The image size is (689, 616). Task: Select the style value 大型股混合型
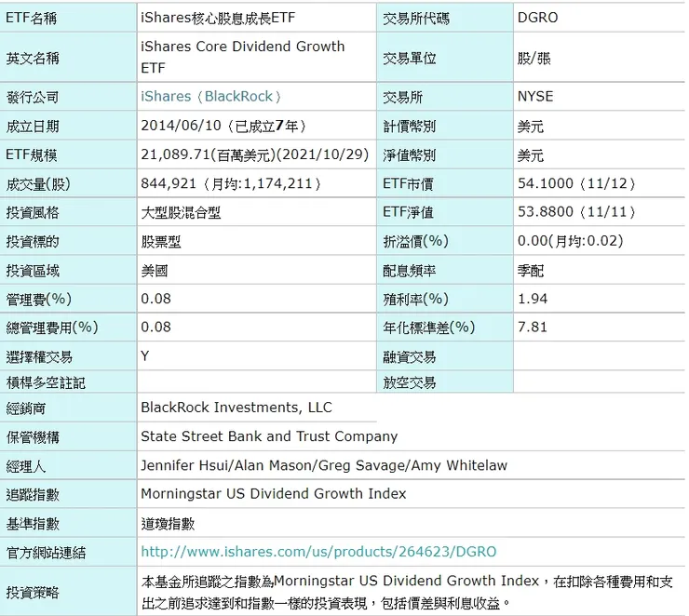click(181, 212)
